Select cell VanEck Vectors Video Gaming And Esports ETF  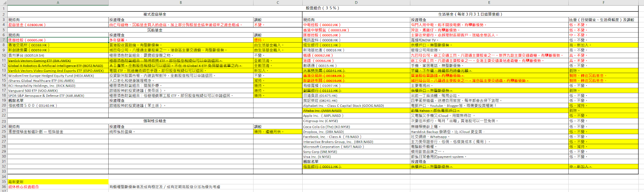click(x=58, y=70)
